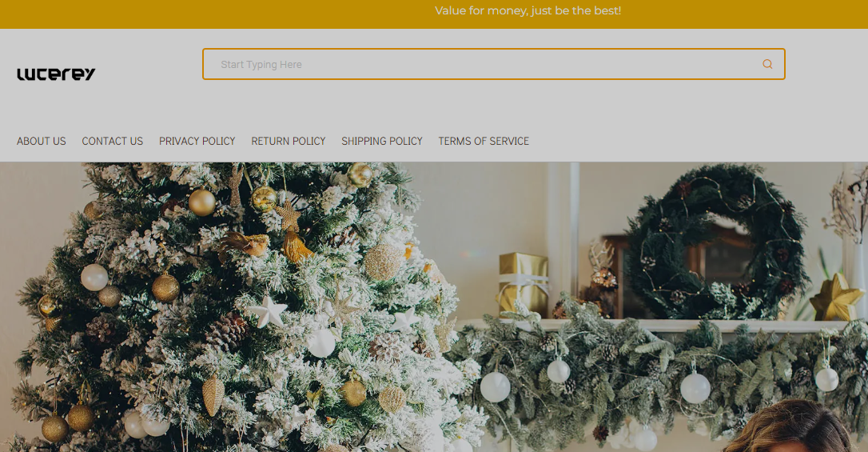Open the About Us page

tap(41, 142)
